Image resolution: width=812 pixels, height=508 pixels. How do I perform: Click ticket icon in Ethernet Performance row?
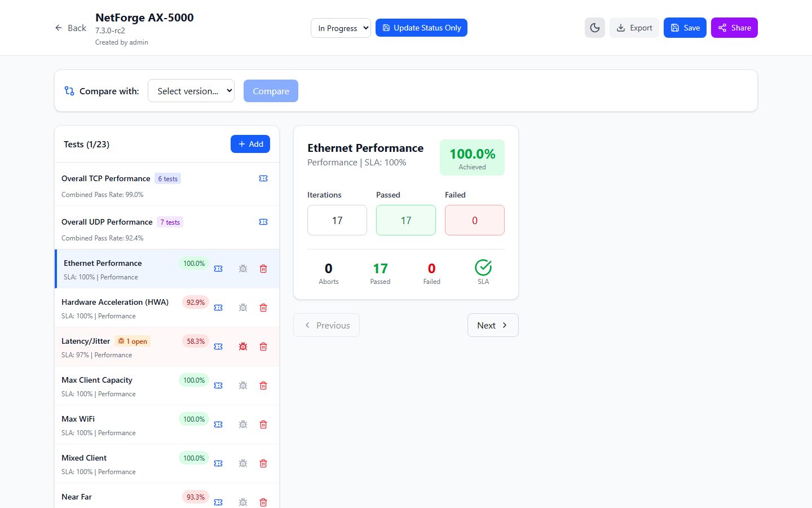pos(218,269)
